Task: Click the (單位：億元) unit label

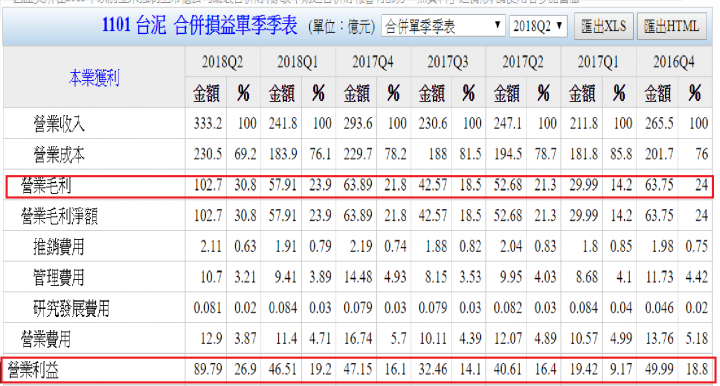Action: point(342,27)
